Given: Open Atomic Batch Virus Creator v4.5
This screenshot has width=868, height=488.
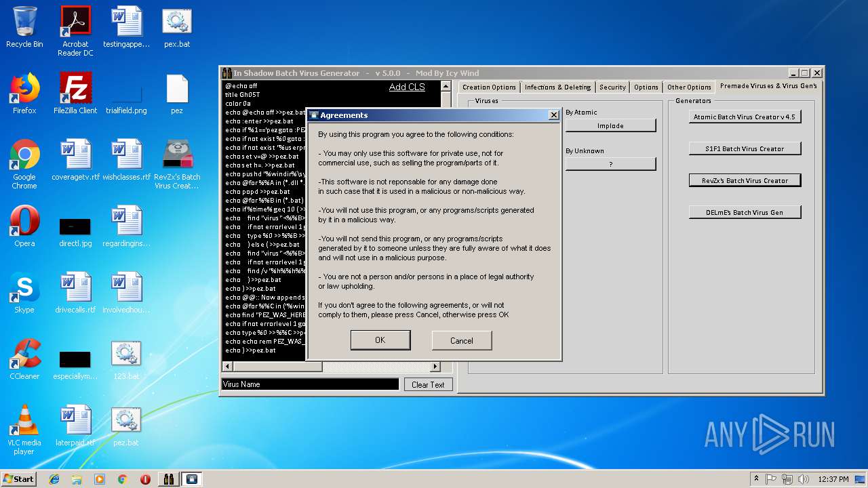Looking at the screenshot, I should click(x=745, y=117).
